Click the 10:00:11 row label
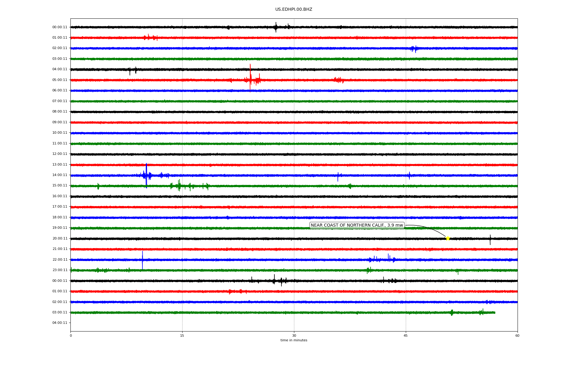This screenshot has height=368, width=588. pyautogui.click(x=60, y=133)
